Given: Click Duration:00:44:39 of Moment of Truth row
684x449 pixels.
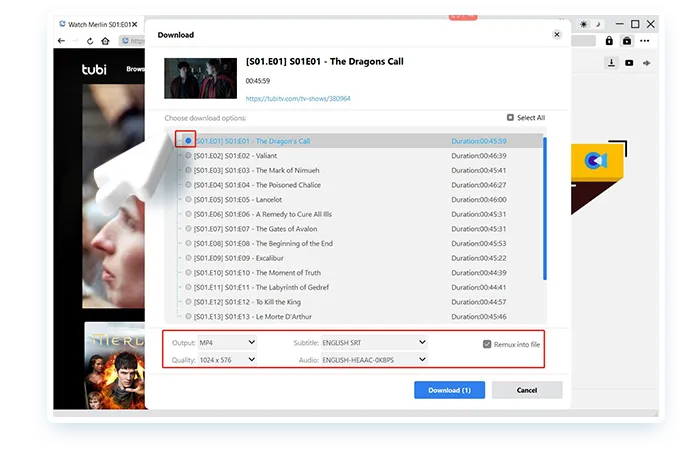Looking at the screenshot, I should (479, 273).
